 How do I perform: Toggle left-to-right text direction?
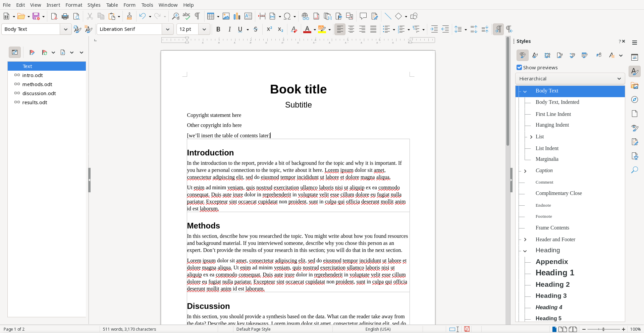[498, 29]
